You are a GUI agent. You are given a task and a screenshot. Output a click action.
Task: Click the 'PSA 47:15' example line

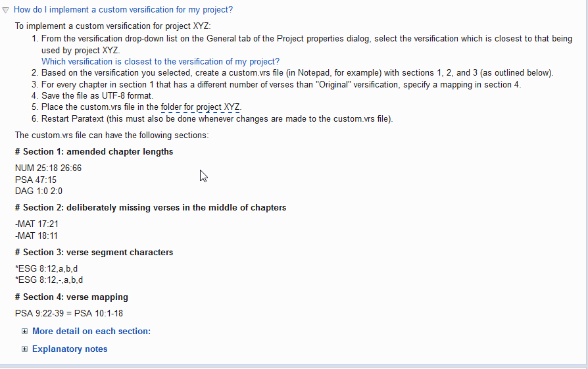36,180
